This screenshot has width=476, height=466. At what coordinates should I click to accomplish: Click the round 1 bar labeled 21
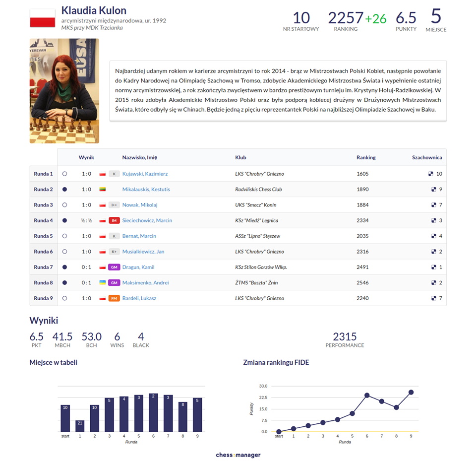point(80,426)
